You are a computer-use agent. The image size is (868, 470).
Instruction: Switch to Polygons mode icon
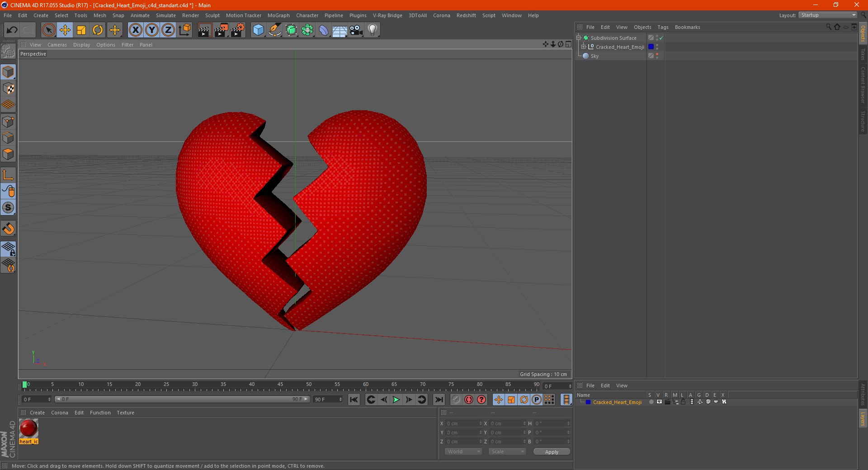(x=8, y=154)
